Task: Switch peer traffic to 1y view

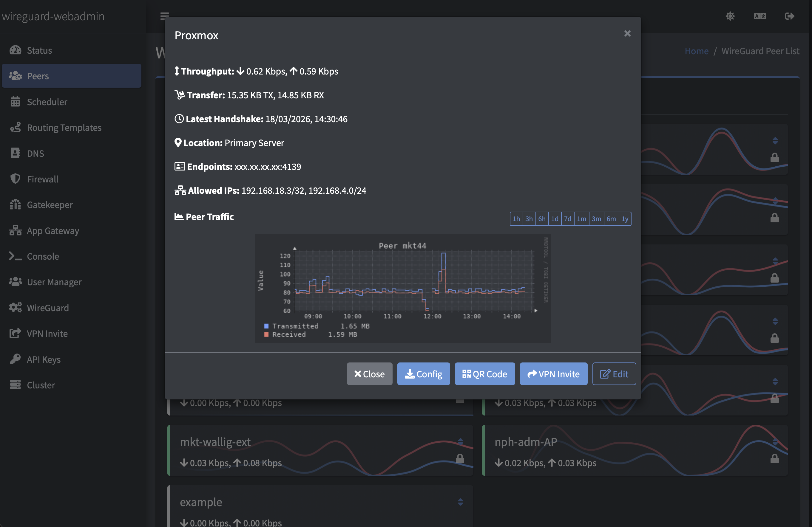Action: tap(625, 219)
